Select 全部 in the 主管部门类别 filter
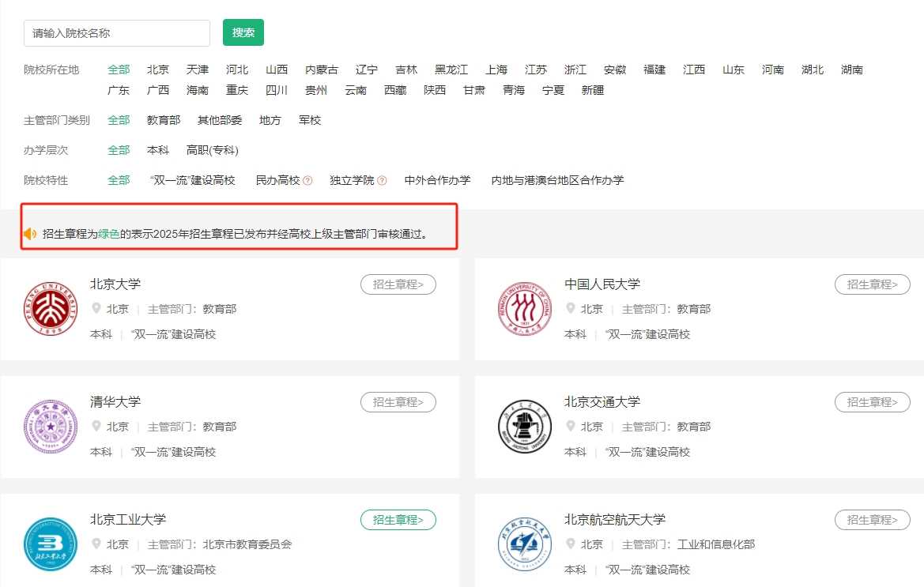 (x=119, y=120)
